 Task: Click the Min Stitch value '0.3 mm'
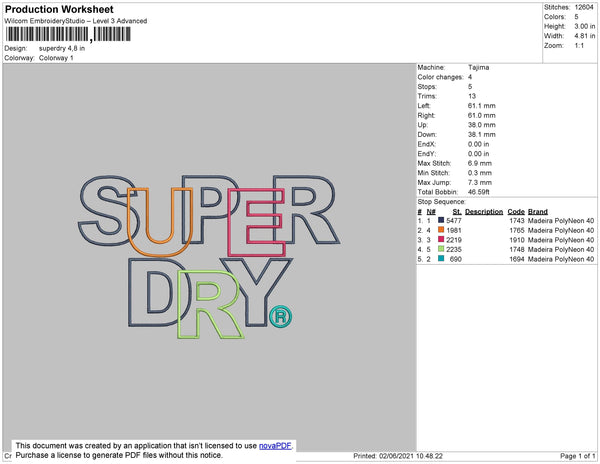click(x=480, y=173)
